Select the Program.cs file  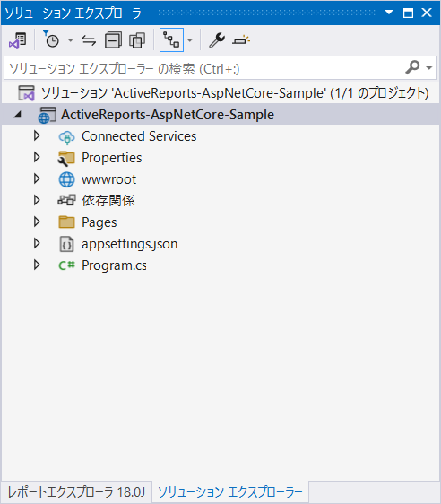[x=114, y=265]
